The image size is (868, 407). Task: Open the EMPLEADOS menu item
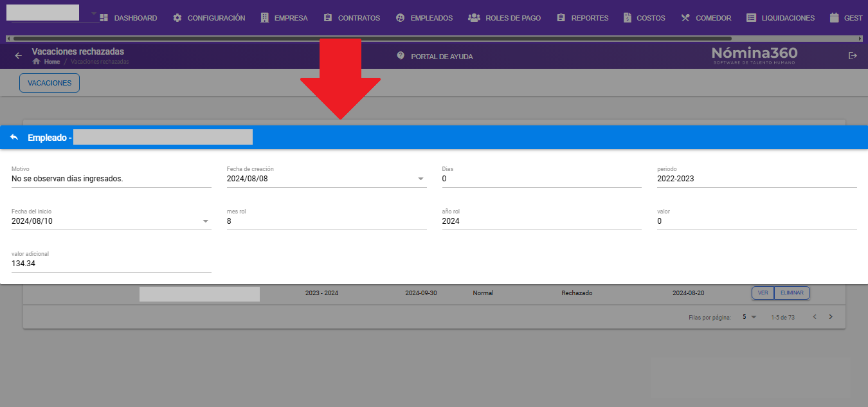coord(424,18)
